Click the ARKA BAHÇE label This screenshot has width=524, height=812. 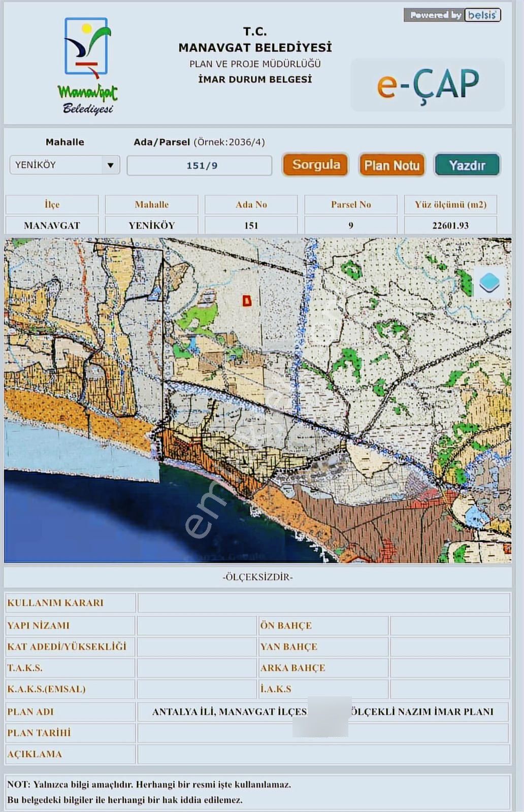pyautogui.click(x=292, y=668)
